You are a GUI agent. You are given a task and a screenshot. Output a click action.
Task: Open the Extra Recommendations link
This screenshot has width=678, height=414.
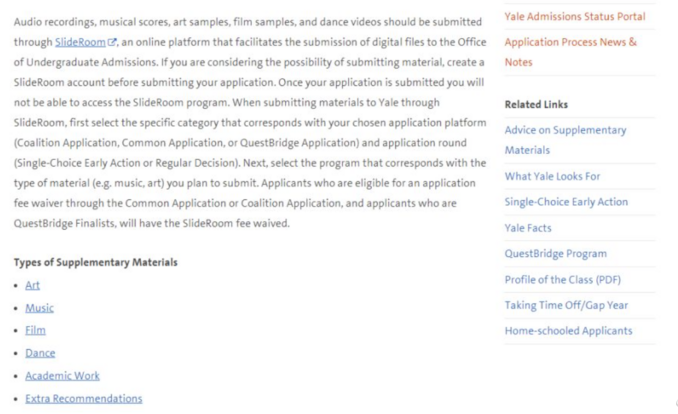(83, 398)
